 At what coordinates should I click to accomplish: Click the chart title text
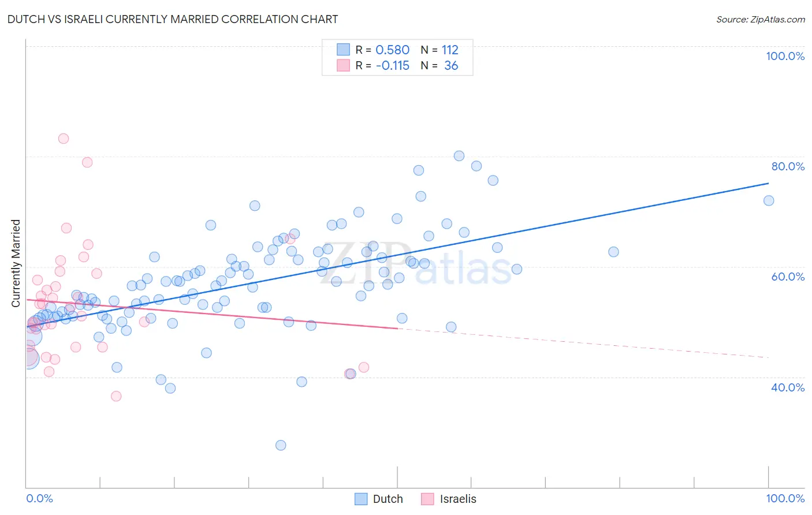click(173, 19)
